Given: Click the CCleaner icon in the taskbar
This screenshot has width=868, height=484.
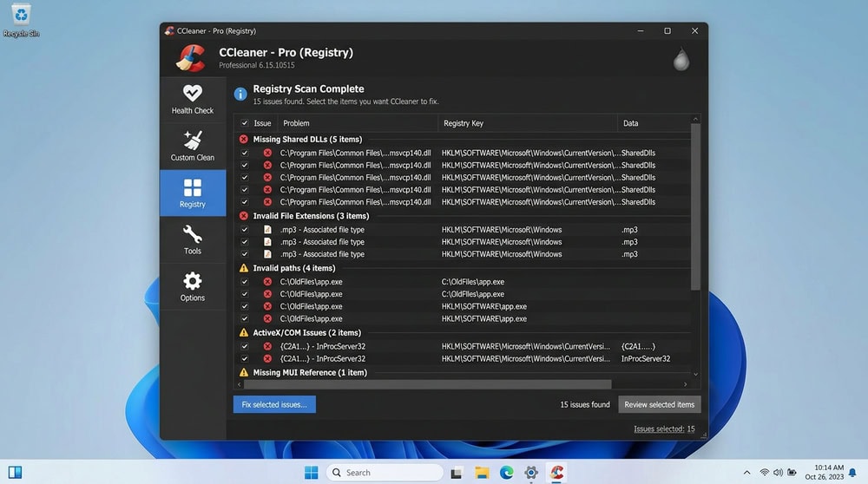Looking at the screenshot, I should (x=557, y=473).
